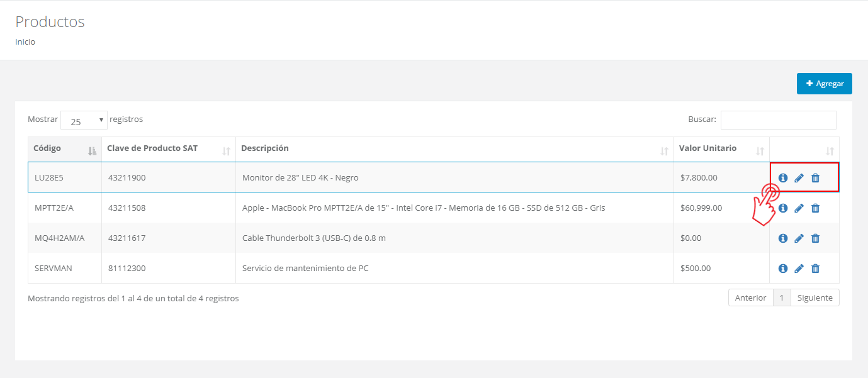Click Servicio de mantenimiento de PC
This screenshot has width=868, height=378.
point(305,269)
